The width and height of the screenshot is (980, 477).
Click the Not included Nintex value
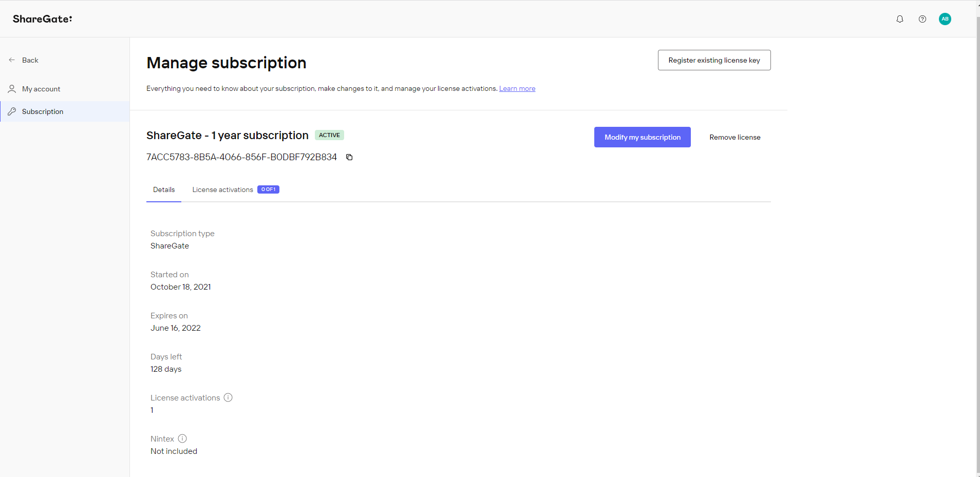[174, 451]
